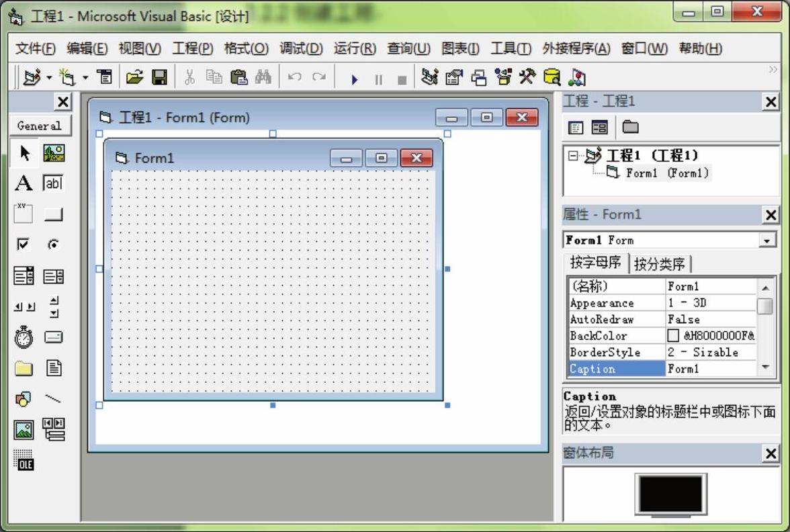Open the 文件(F) menu
Viewport: 790px width, 532px height.
point(35,48)
